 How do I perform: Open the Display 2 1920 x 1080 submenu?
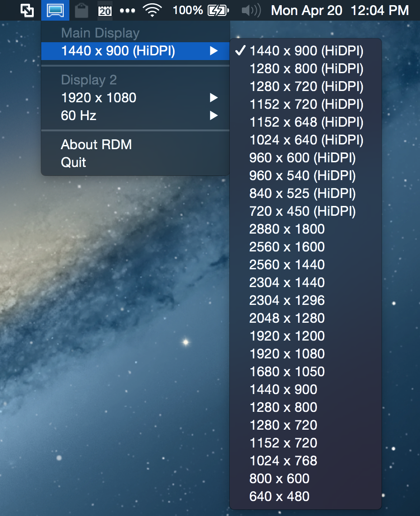coord(98,98)
